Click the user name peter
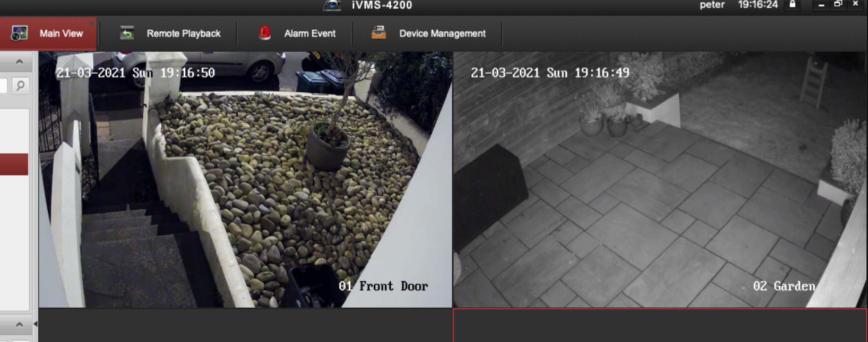Viewport: 868px width, 342px height. coord(712,5)
